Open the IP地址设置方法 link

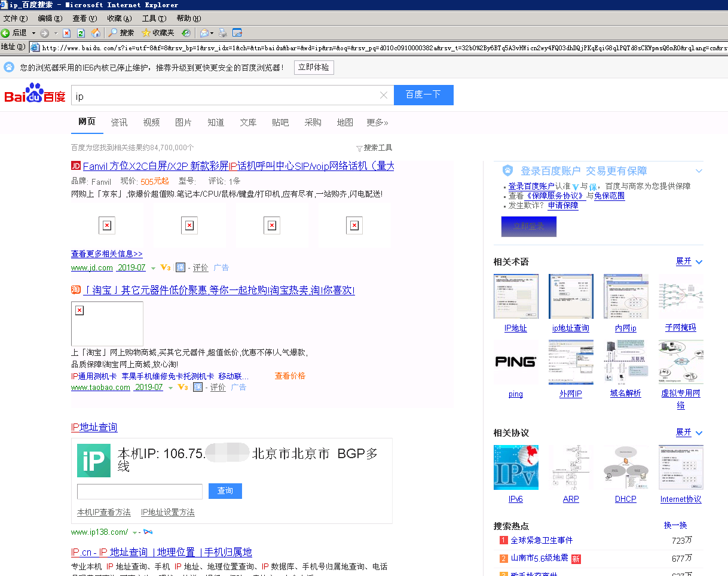[x=168, y=513]
